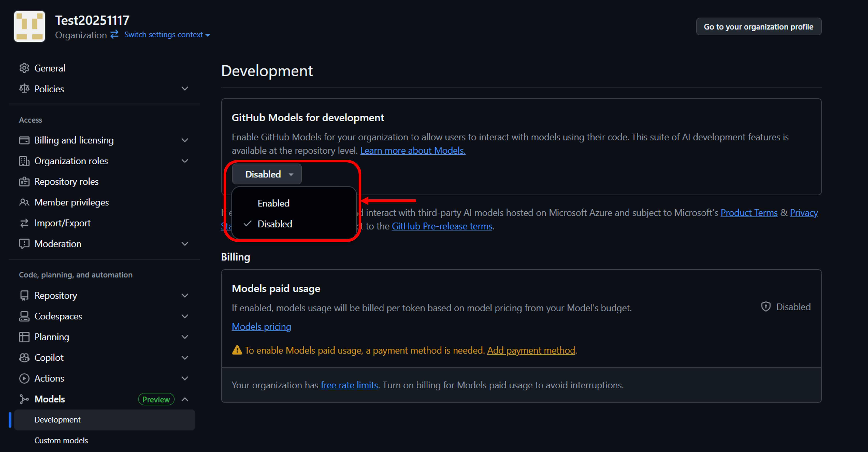Click the Import/Export arrows icon
The width and height of the screenshot is (868, 452).
point(24,223)
